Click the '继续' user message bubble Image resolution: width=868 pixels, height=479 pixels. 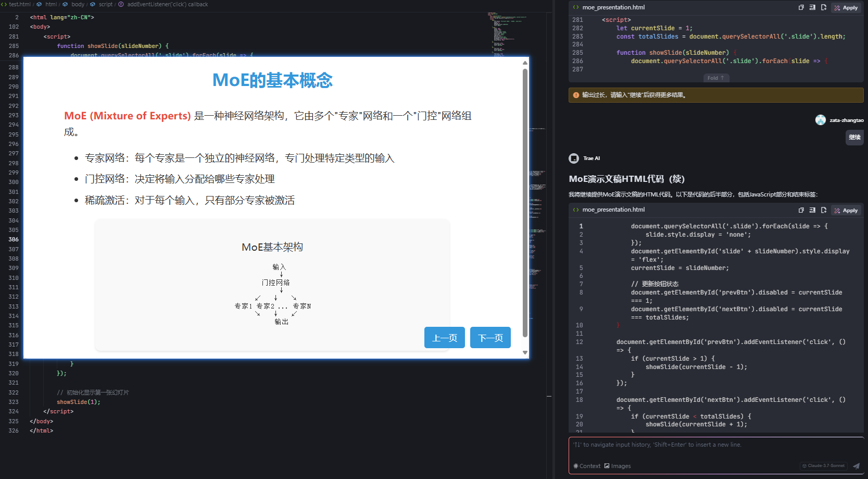[x=854, y=138]
